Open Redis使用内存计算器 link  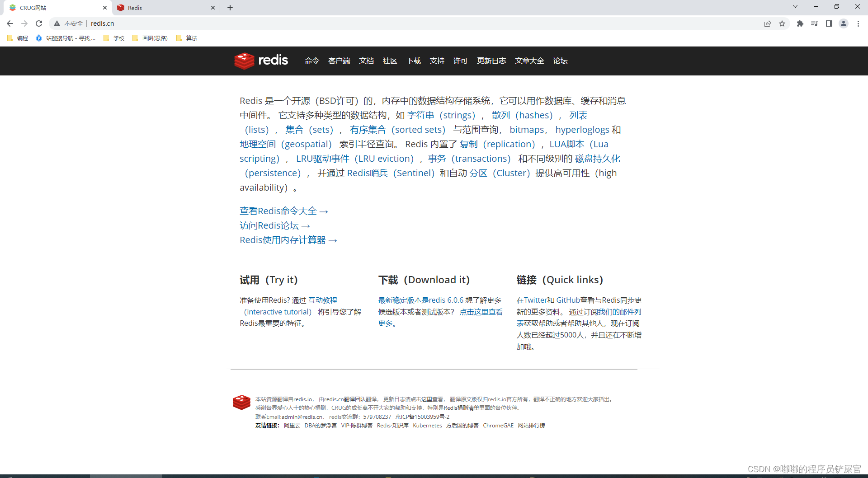pyautogui.click(x=288, y=240)
